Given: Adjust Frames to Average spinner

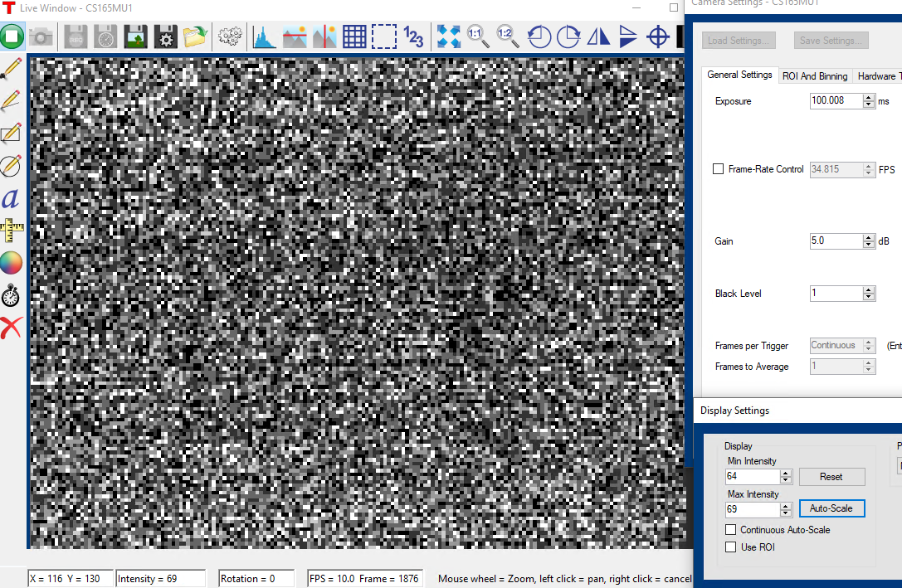Looking at the screenshot, I should coord(869,366).
